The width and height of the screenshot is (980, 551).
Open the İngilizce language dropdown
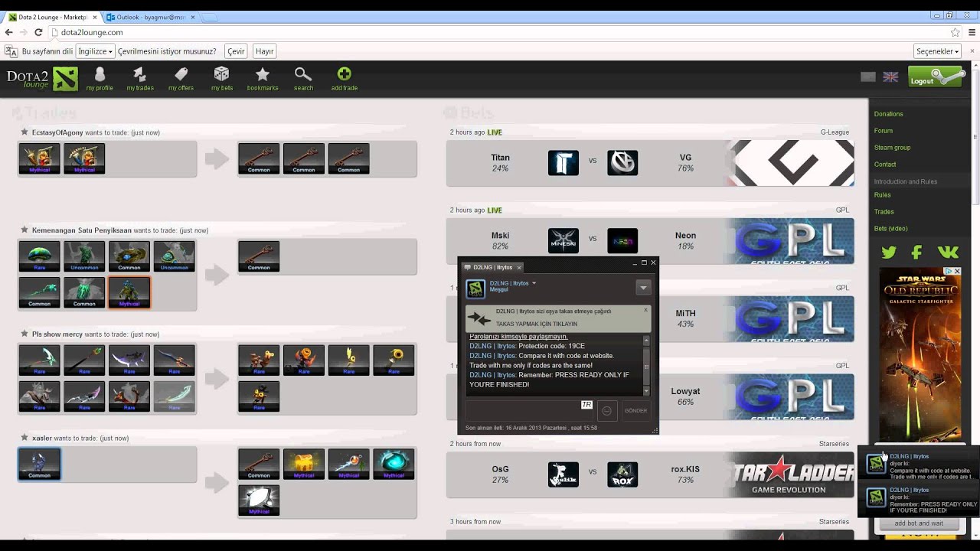pyautogui.click(x=96, y=51)
